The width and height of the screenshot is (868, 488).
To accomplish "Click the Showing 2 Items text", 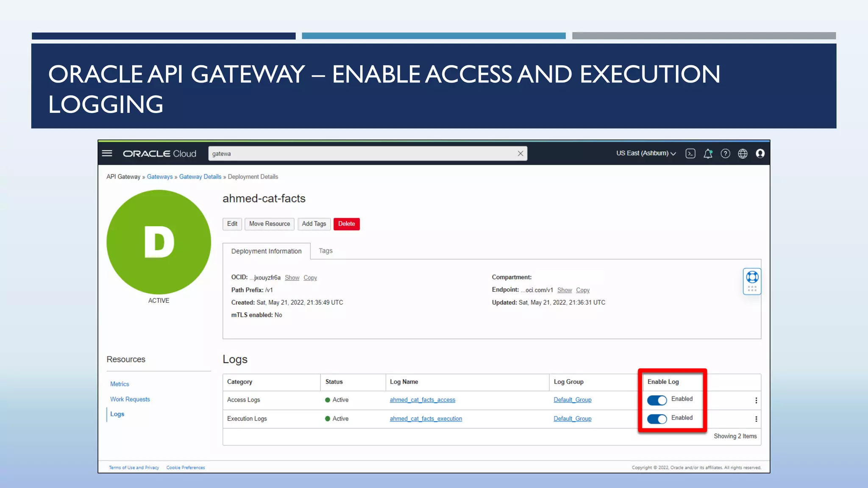I will 735,436.
